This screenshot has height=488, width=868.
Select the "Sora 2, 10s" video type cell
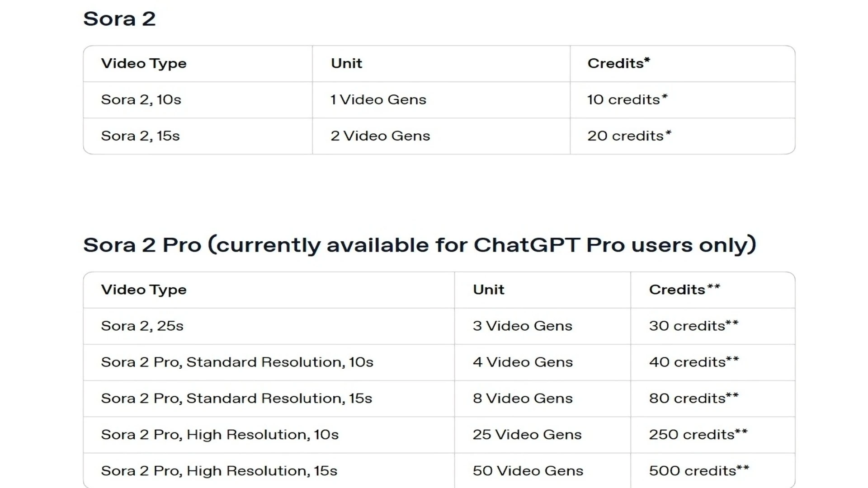pos(141,99)
